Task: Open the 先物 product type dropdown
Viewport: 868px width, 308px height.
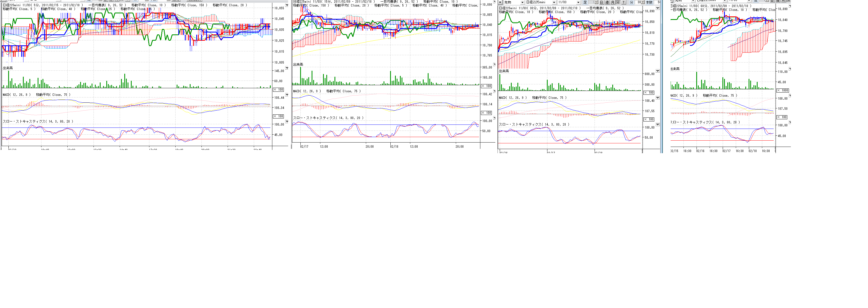Action: 523,2
